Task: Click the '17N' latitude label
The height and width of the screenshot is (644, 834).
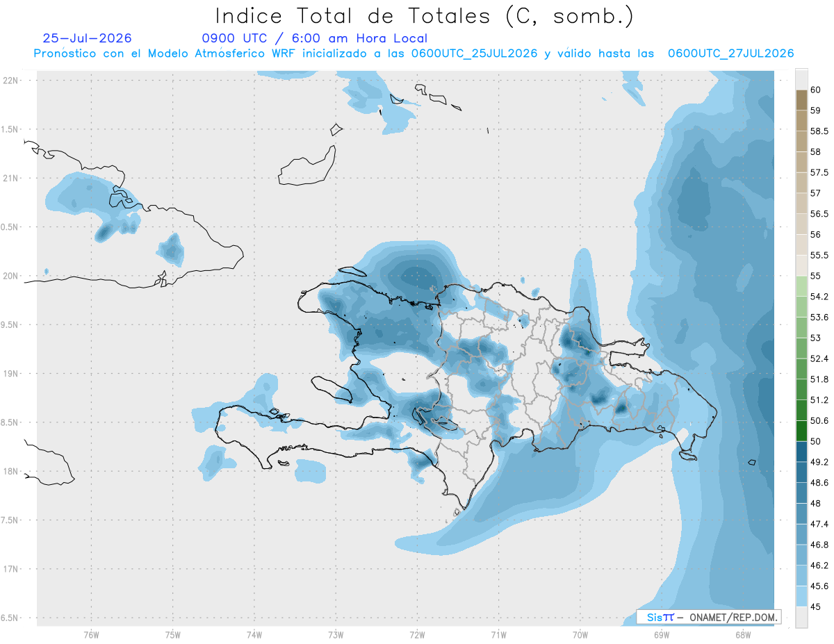Action: pos(10,569)
